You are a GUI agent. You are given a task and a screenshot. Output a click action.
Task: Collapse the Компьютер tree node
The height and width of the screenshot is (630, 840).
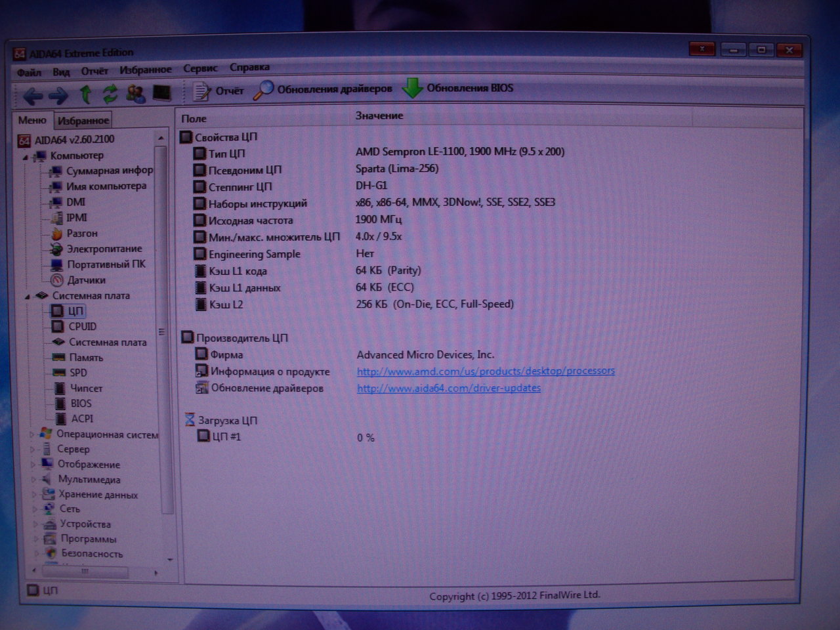pyautogui.click(x=26, y=157)
